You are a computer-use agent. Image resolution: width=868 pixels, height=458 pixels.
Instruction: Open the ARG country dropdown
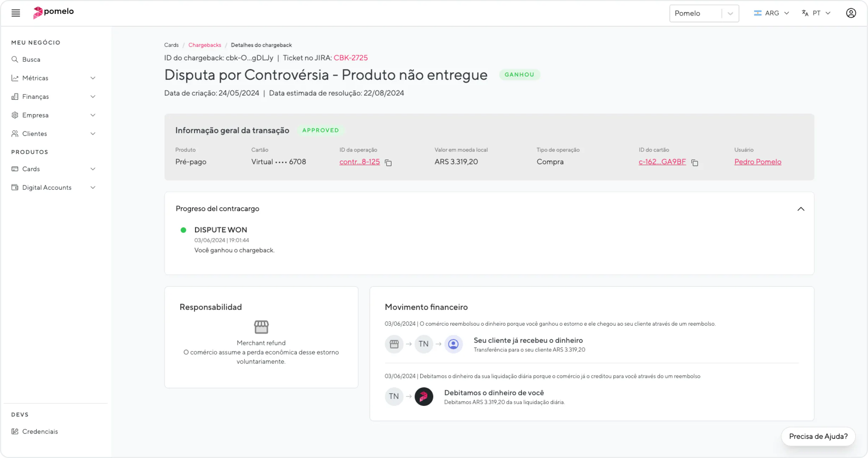[771, 13]
